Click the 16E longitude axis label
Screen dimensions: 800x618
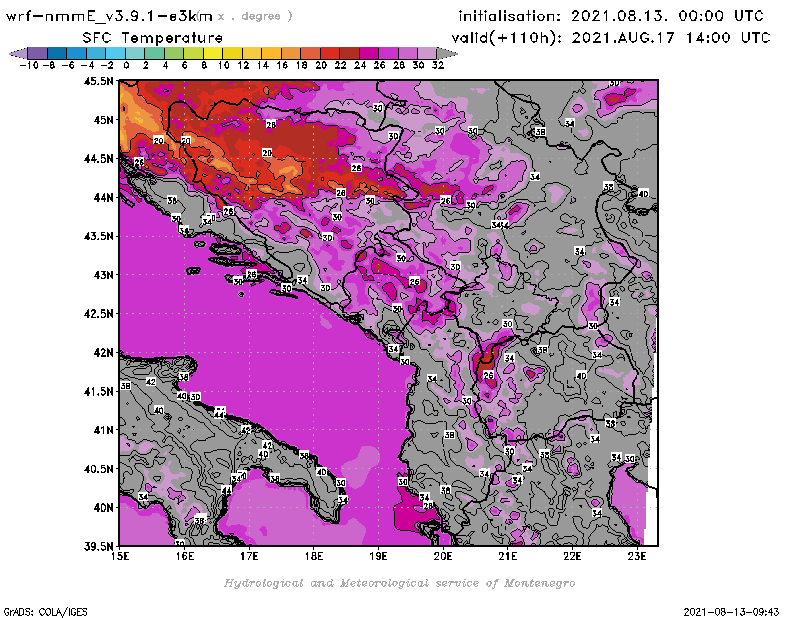(x=185, y=556)
